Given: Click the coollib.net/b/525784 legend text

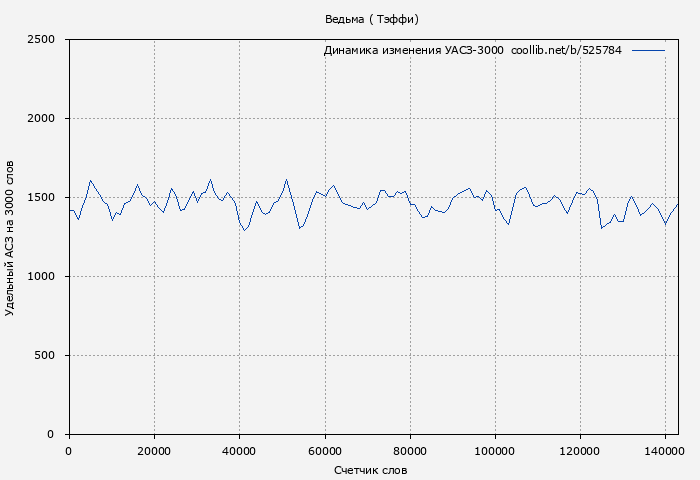Looking at the screenshot, I should (x=566, y=50).
